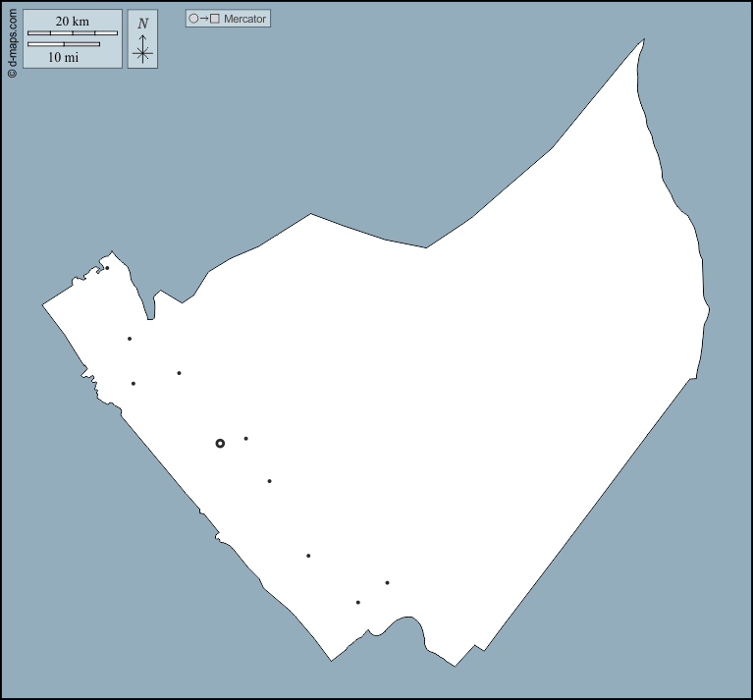753x700 pixels.
Task: Click the 10 mi scale label
Action: pos(64,57)
